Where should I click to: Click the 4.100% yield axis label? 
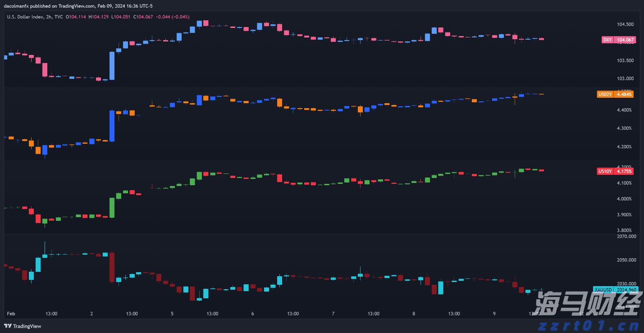624,183
